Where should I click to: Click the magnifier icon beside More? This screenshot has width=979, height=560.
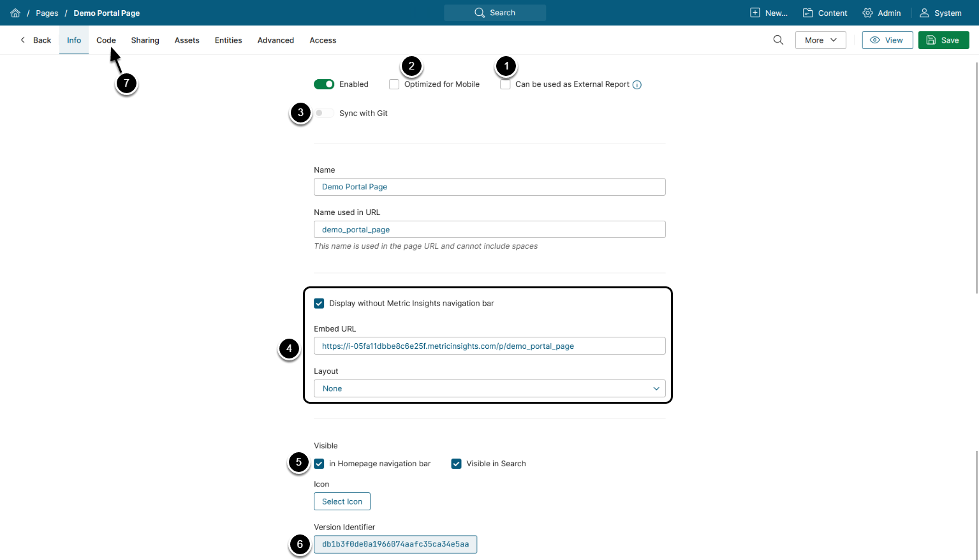point(778,40)
